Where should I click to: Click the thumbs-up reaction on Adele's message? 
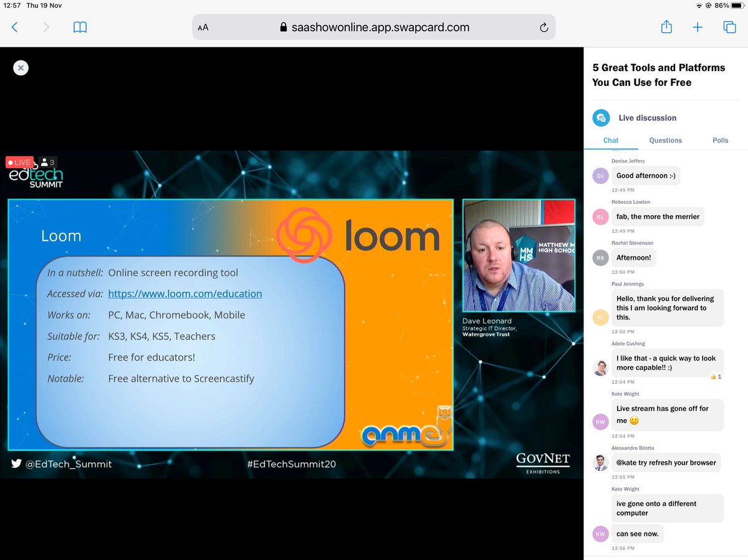[716, 376]
